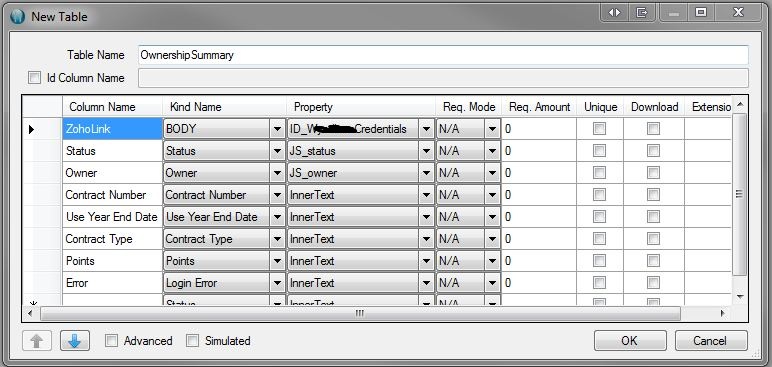This screenshot has width=772, height=367.
Task: Select the Owner column name cell
Action: click(113, 173)
